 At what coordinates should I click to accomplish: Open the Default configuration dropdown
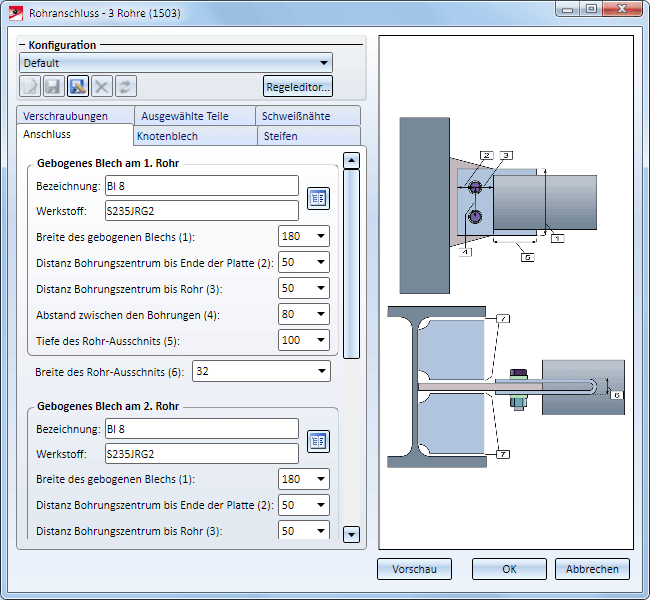point(324,63)
